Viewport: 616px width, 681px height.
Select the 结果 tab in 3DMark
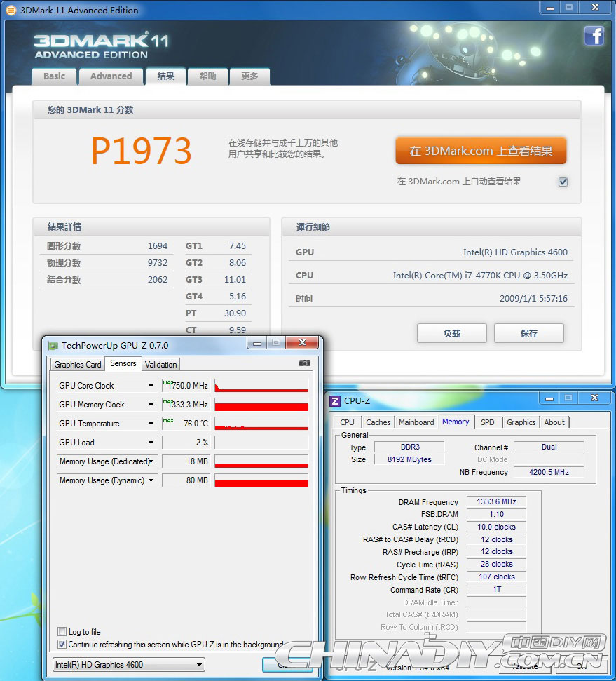point(166,76)
